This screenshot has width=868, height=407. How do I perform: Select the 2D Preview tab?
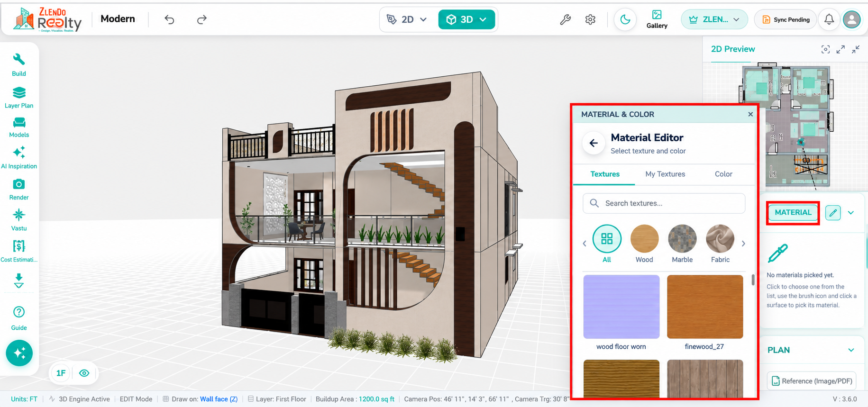click(x=733, y=49)
